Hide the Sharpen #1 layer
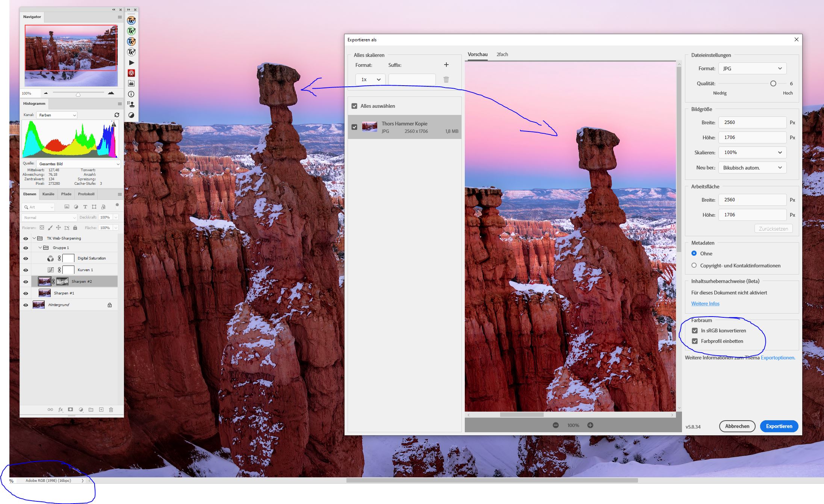824x504 pixels. [x=26, y=293]
